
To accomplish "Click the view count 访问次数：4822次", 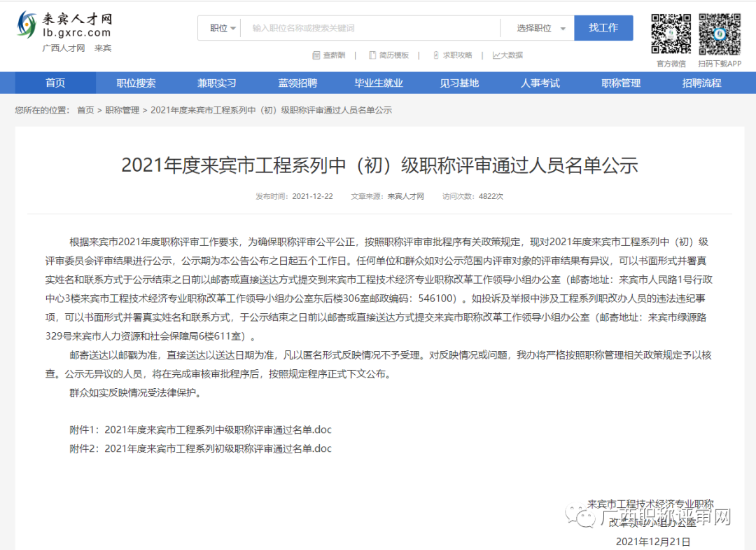I will pos(472,196).
